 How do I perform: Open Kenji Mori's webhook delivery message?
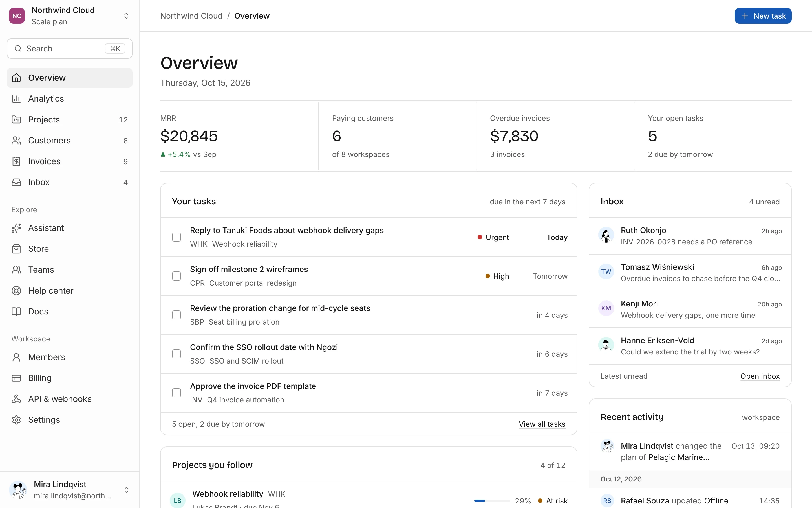(690, 309)
